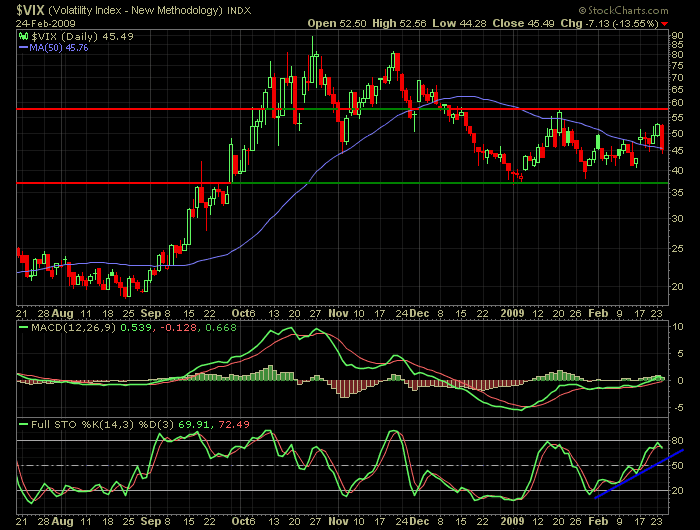Click the Close 45.49 value
This screenshot has width=700, height=530.
(523, 23)
